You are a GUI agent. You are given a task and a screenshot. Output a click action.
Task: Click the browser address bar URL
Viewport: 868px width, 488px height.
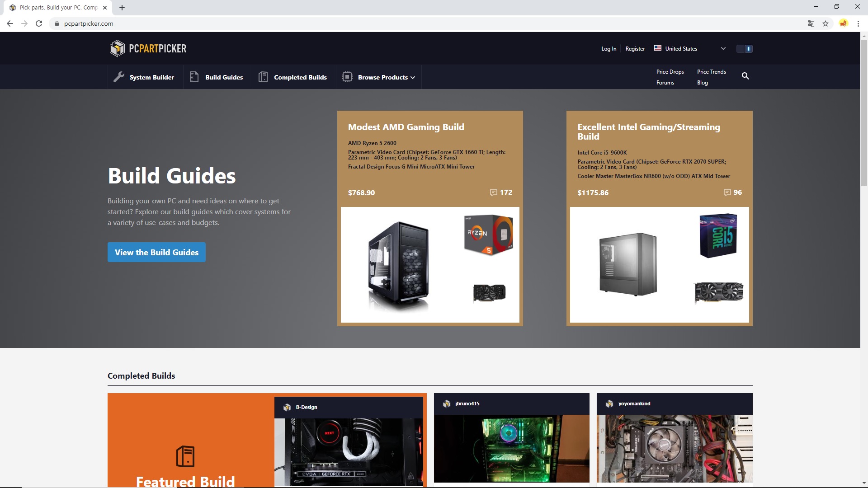coord(89,23)
